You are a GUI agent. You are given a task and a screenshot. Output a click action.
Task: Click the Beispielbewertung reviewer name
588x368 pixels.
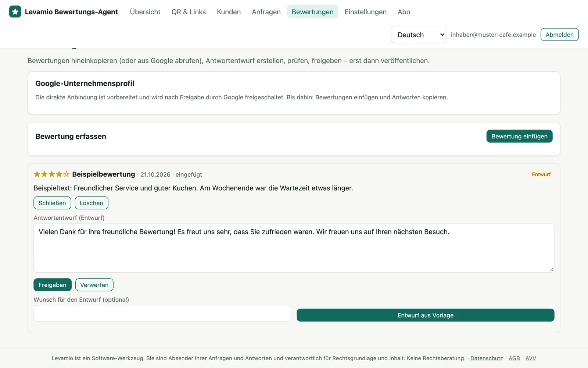click(104, 174)
